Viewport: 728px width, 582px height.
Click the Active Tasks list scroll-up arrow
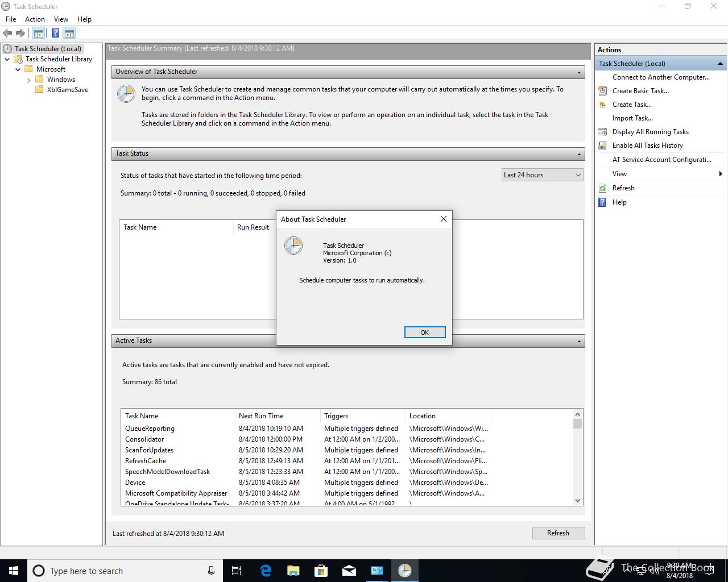pos(578,414)
